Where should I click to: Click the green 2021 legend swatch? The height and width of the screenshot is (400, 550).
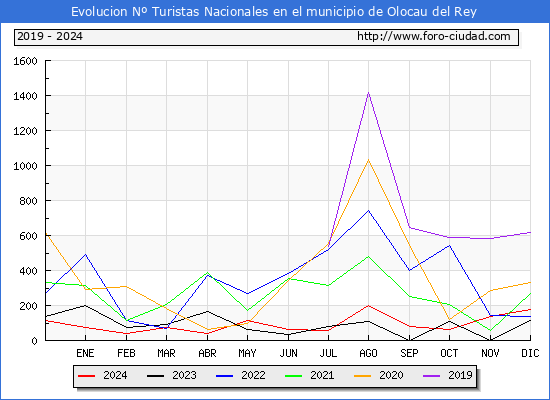[294, 376]
